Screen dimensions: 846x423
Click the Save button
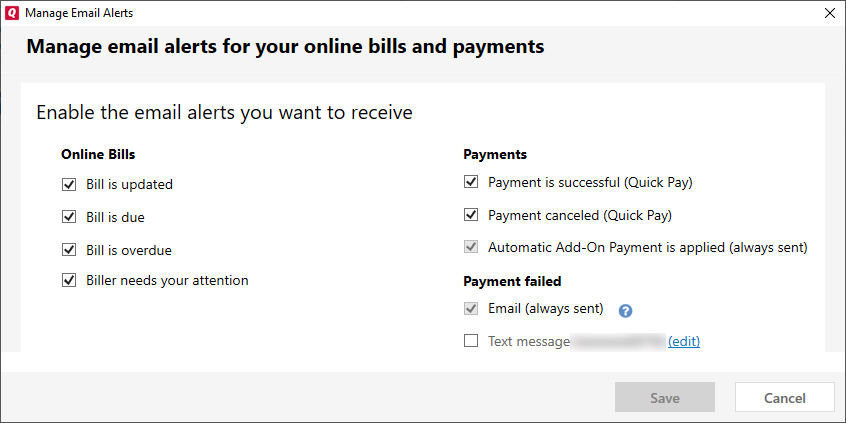point(665,398)
